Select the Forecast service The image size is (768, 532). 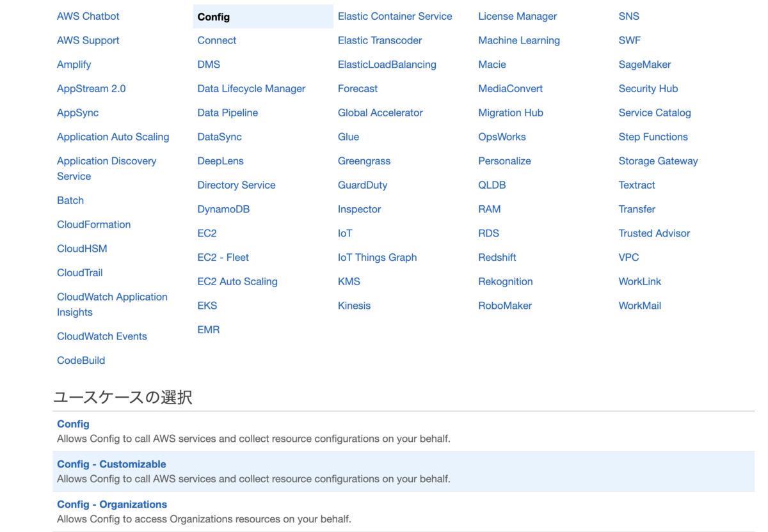358,89
